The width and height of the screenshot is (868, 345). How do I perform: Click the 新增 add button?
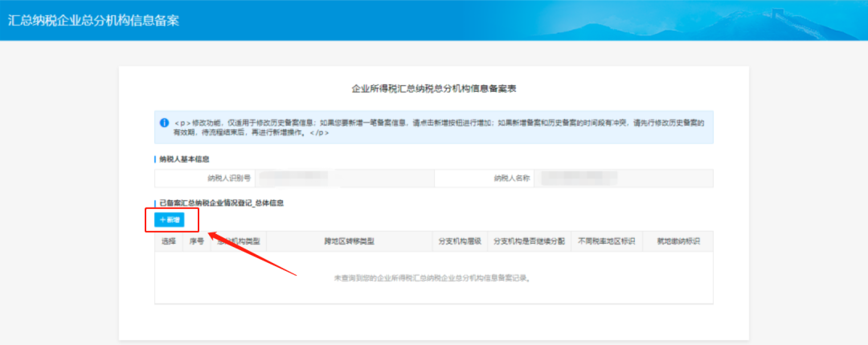point(169,220)
